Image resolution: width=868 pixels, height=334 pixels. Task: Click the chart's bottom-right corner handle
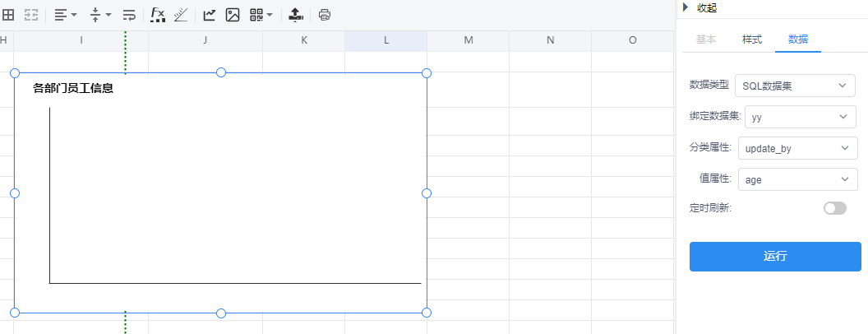click(x=427, y=313)
